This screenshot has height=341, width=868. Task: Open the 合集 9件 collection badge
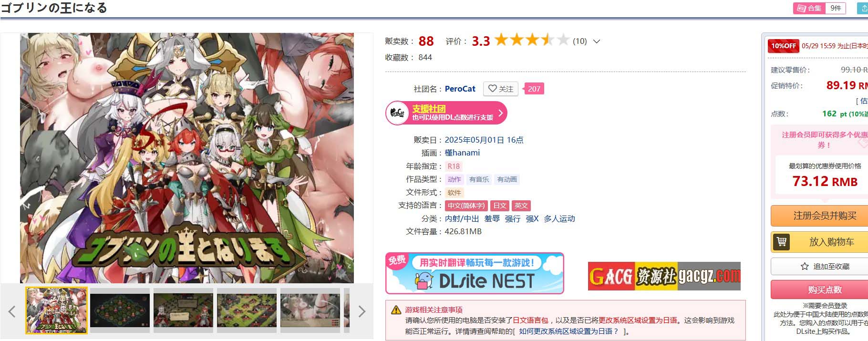pos(819,8)
